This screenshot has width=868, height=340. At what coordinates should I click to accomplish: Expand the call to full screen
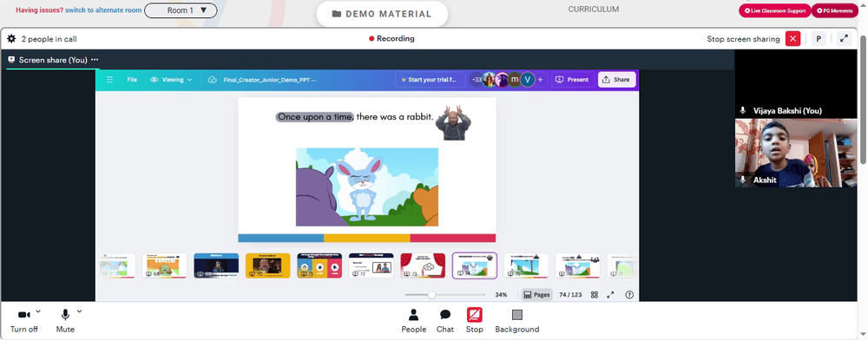point(844,39)
